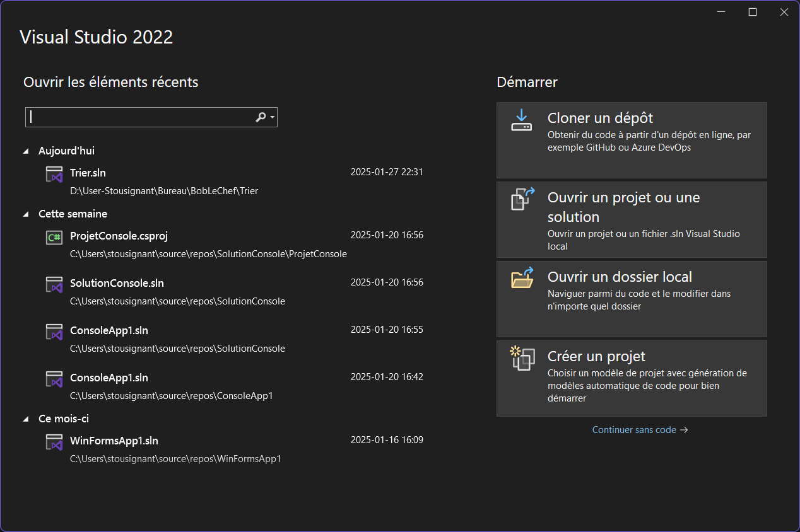Click the Créer un projet template icon
This screenshot has height=532, width=800.
pos(521,358)
